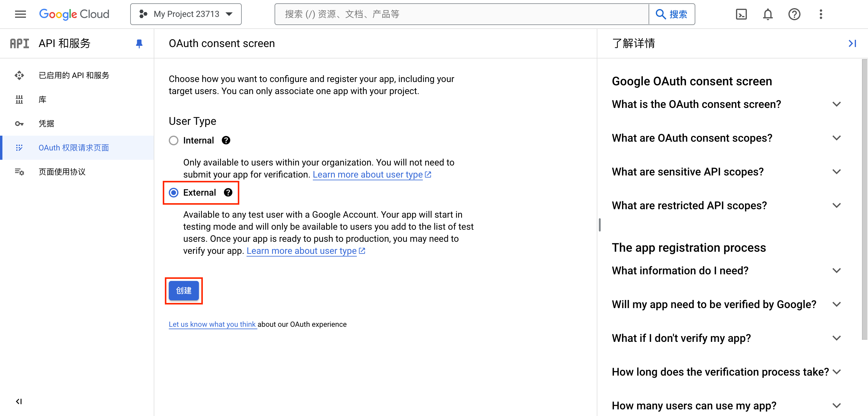Click the help panel vertical scrollbar
The image size is (868, 416).
(x=864, y=199)
